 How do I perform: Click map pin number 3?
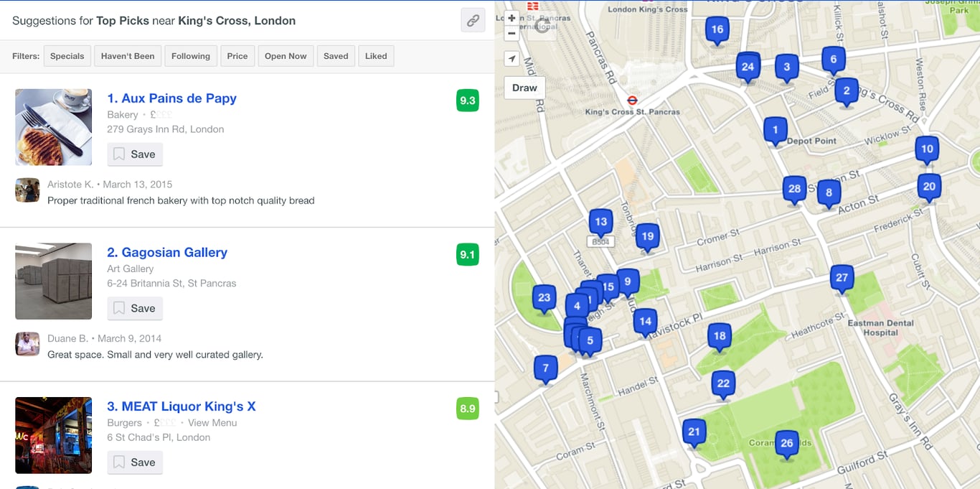pos(787,68)
